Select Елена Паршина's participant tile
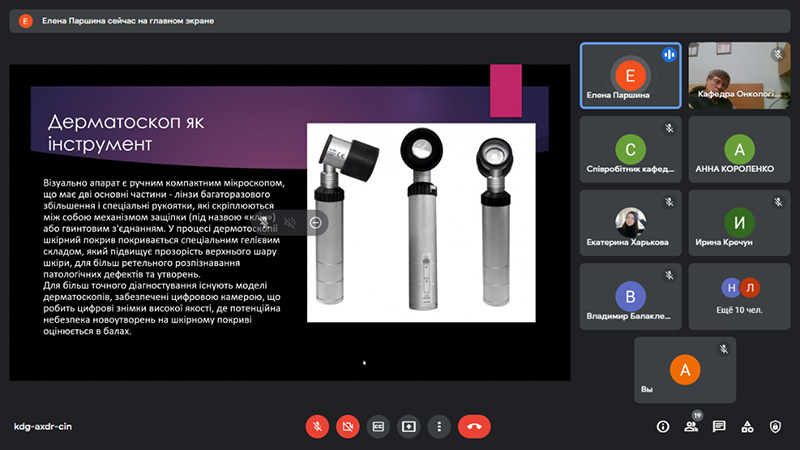 click(630, 76)
